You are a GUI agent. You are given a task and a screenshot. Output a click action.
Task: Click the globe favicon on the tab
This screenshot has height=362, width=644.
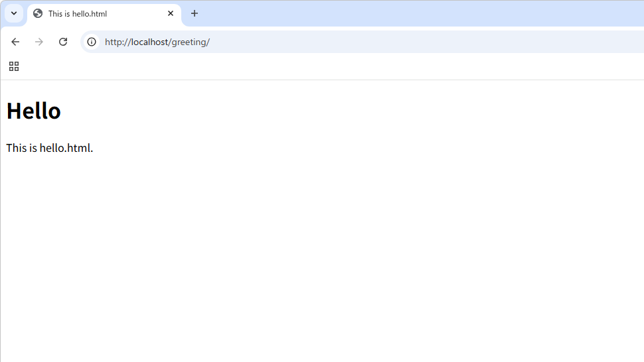(38, 13)
